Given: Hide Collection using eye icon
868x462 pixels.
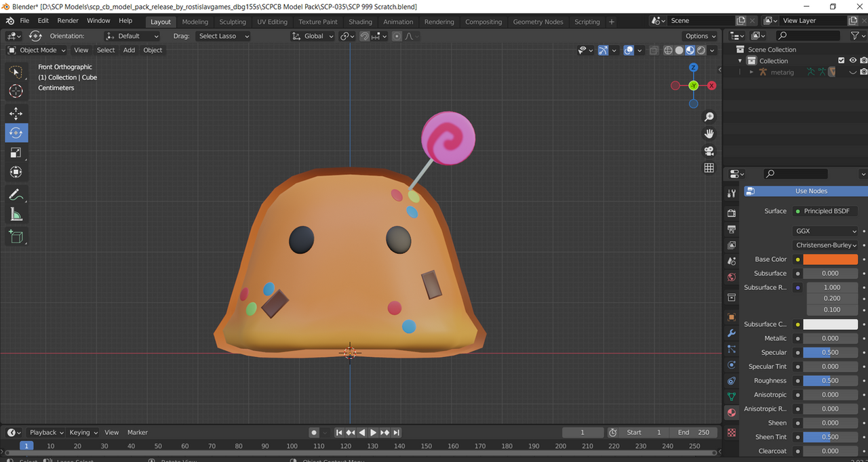Looking at the screenshot, I should 853,60.
